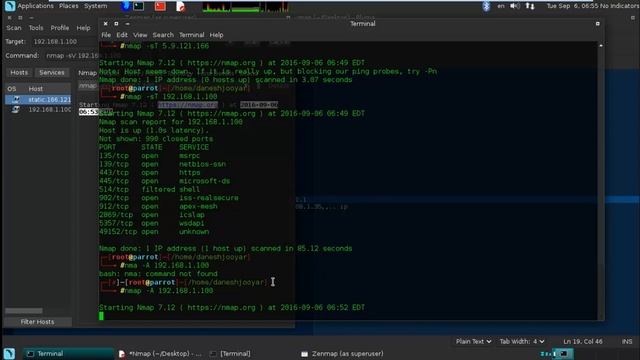Click the INS insert mode indicator

pos(627,341)
